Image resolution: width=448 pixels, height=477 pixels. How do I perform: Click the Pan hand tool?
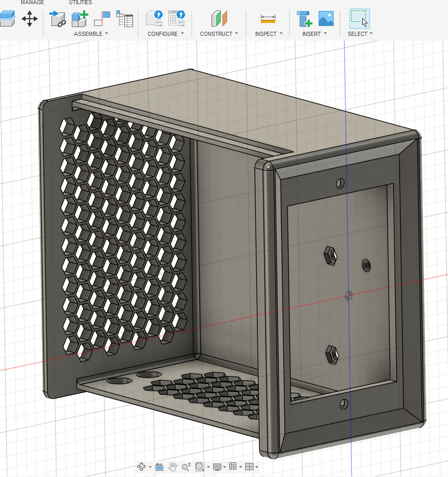[x=173, y=467]
